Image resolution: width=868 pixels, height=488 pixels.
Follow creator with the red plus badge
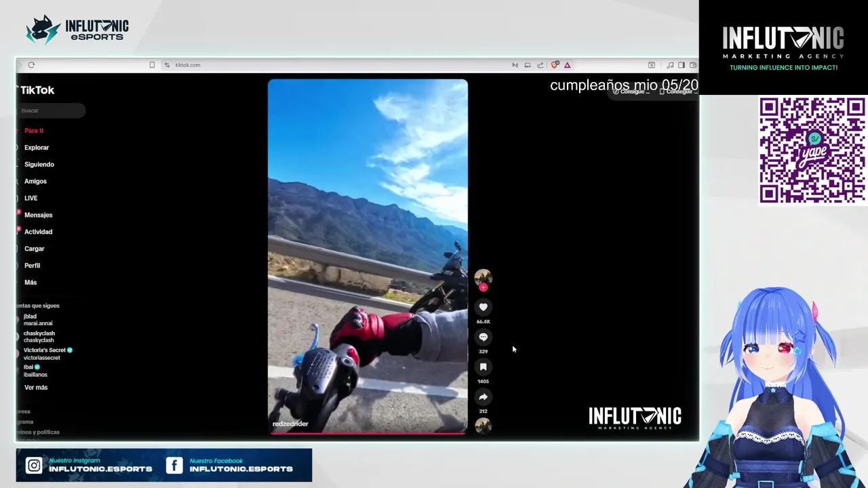(x=483, y=287)
